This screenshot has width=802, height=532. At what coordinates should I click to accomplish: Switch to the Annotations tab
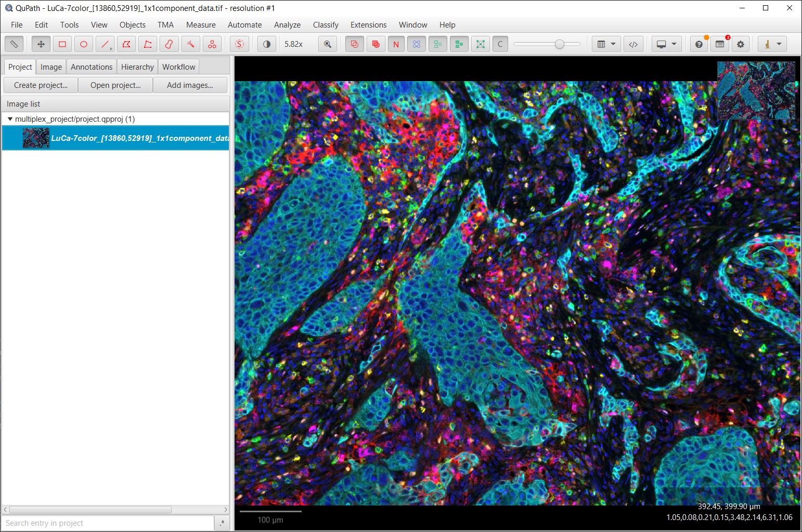[x=92, y=67]
